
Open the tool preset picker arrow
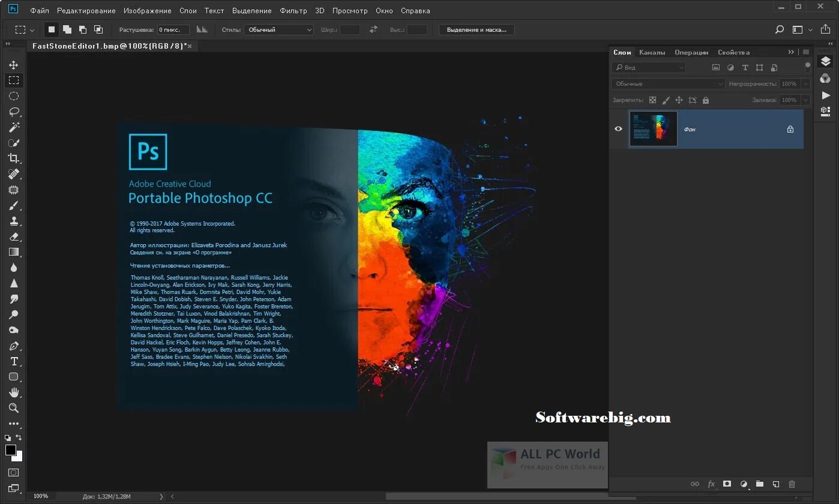[32, 30]
